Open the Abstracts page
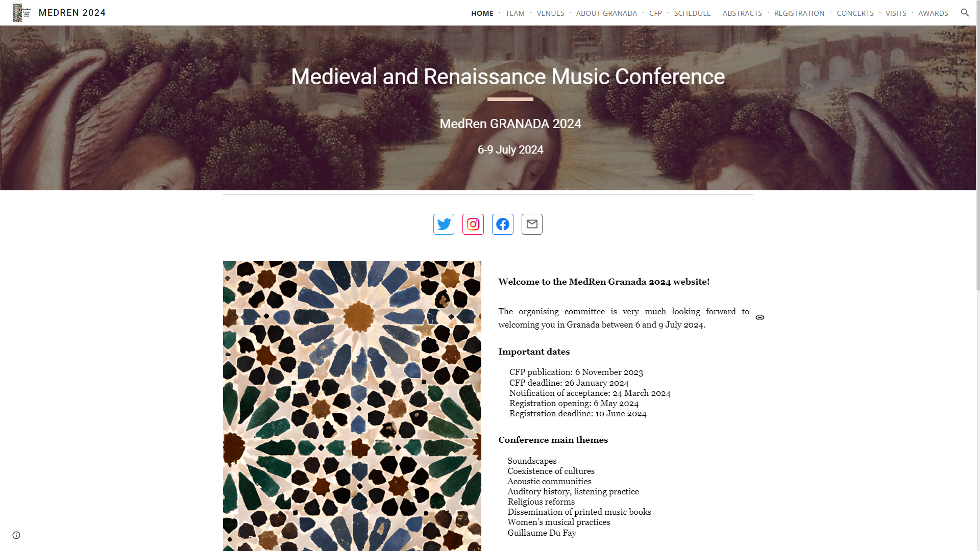 (742, 13)
